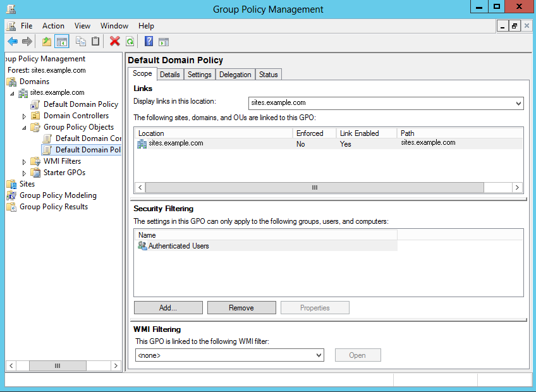536x392 pixels.
Task: Open the Help menu
Action: click(146, 26)
